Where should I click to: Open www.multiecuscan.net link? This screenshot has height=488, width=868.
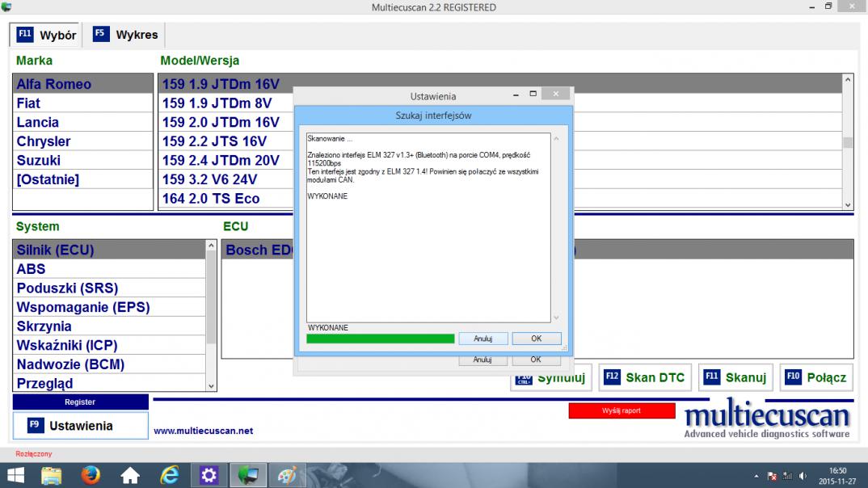(x=203, y=431)
